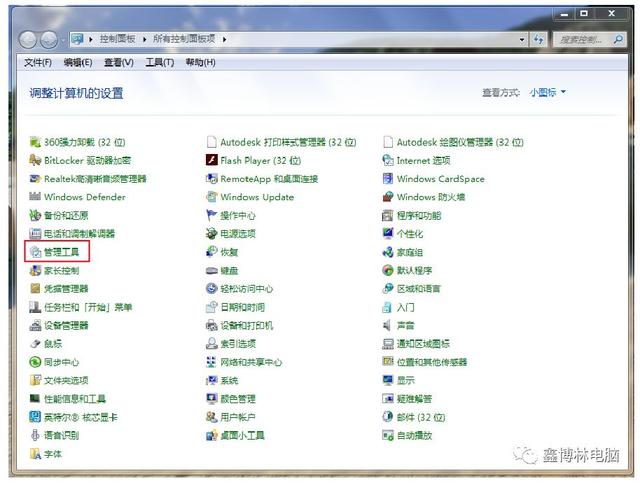Click the Windows 防火墙 icon
Image resolution: width=640 pixels, height=483 pixels.
(388, 197)
